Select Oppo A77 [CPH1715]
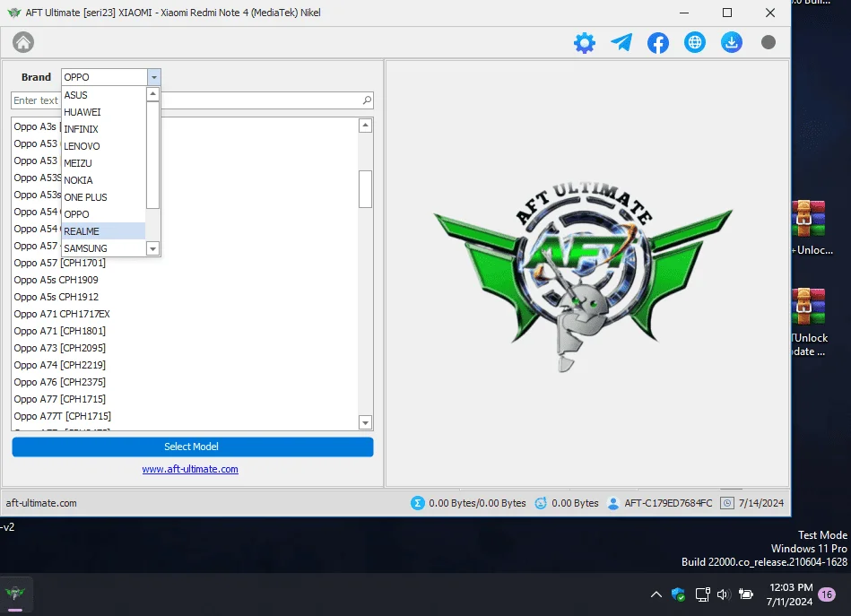This screenshot has height=616, width=851. click(185, 399)
